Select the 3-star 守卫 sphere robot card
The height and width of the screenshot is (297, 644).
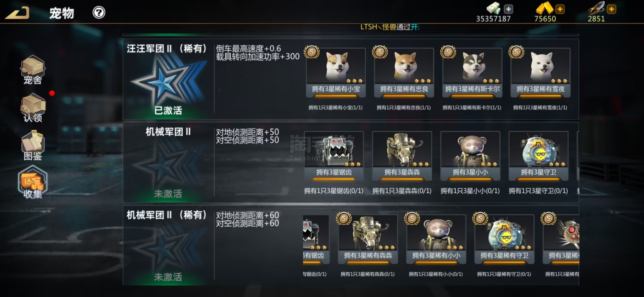coord(538,156)
